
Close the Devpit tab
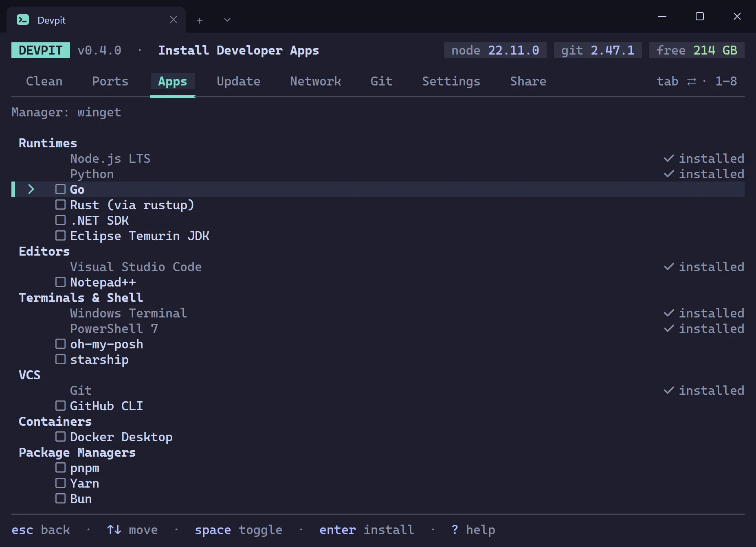point(174,20)
